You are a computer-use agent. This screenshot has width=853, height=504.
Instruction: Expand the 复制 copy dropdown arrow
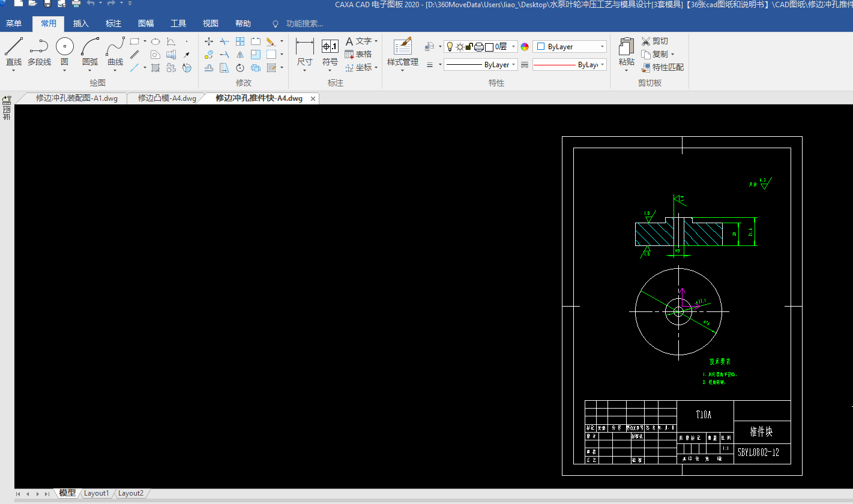(672, 55)
